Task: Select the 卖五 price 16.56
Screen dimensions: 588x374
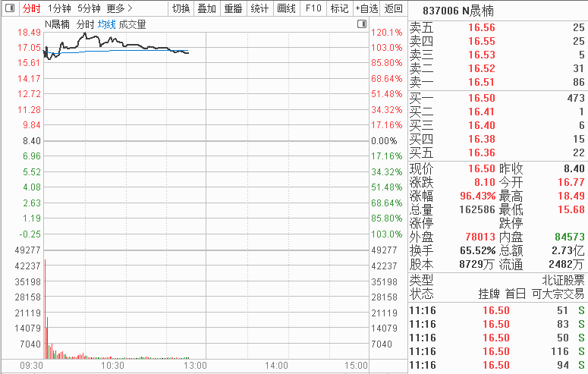Action: point(482,27)
